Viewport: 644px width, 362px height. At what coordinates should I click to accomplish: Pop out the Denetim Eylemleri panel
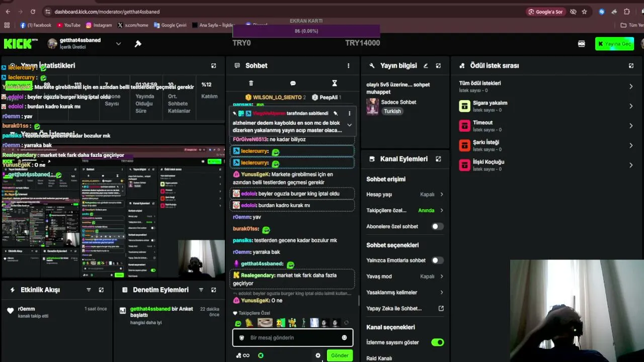213,290
